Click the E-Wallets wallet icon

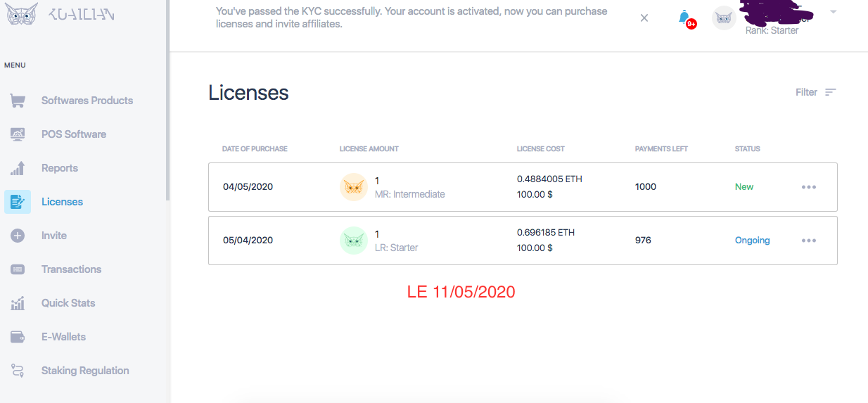pyautogui.click(x=18, y=337)
